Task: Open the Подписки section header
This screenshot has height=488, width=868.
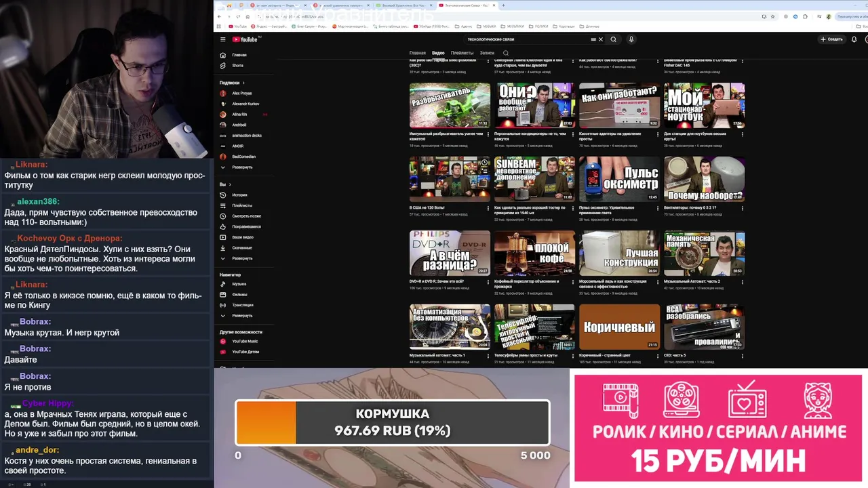Action: click(x=231, y=83)
